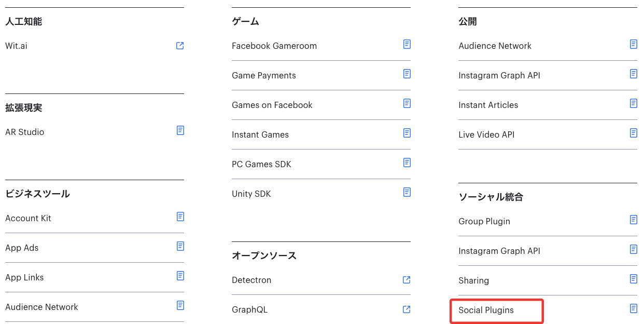Click the docs icon next to Instant Articles

[x=634, y=103]
